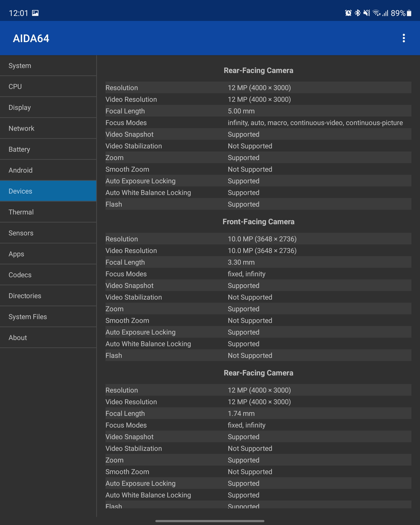
Task: Select the 1.74 mm focal length value
Action: coord(241,414)
